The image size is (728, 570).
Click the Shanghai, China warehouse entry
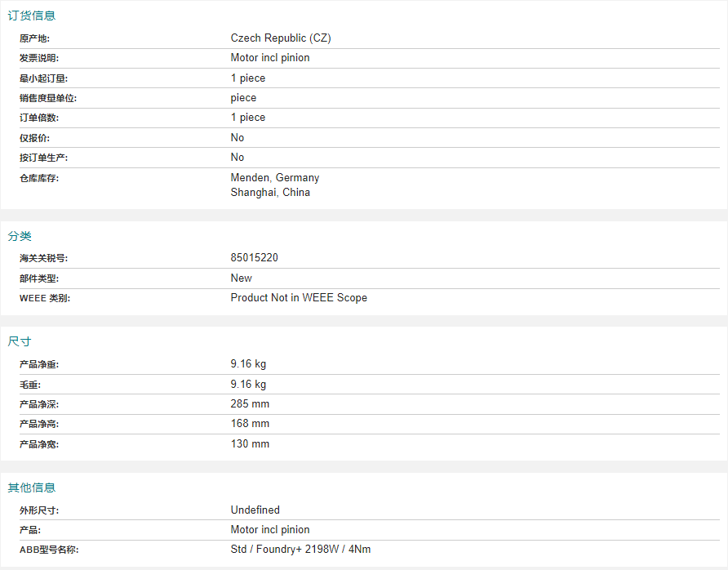270,193
